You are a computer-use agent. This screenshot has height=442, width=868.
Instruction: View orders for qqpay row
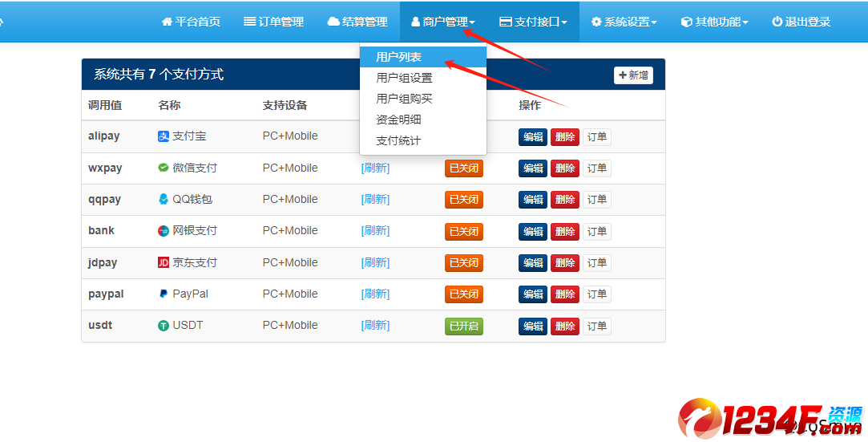pyautogui.click(x=597, y=200)
